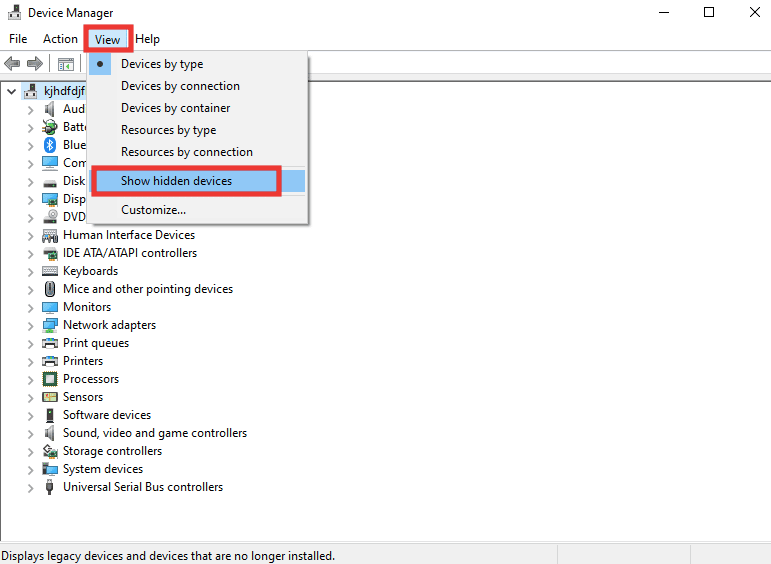771x564 pixels.
Task: Click the Sensors category icon
Action: tap(50, 397)
